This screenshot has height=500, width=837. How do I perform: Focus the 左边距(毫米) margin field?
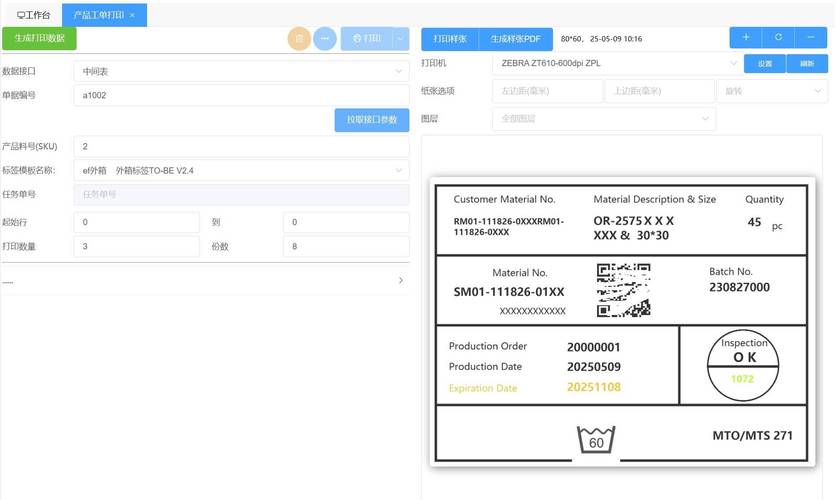(x=548, y=91)
